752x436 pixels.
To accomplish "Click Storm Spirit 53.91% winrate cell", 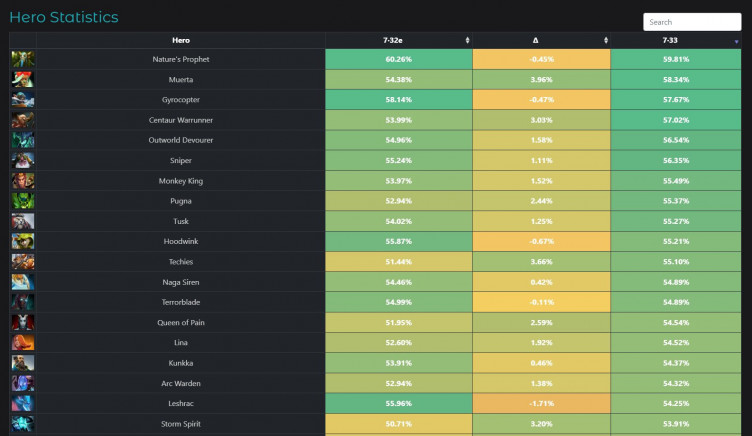I will tap(675, 424).
